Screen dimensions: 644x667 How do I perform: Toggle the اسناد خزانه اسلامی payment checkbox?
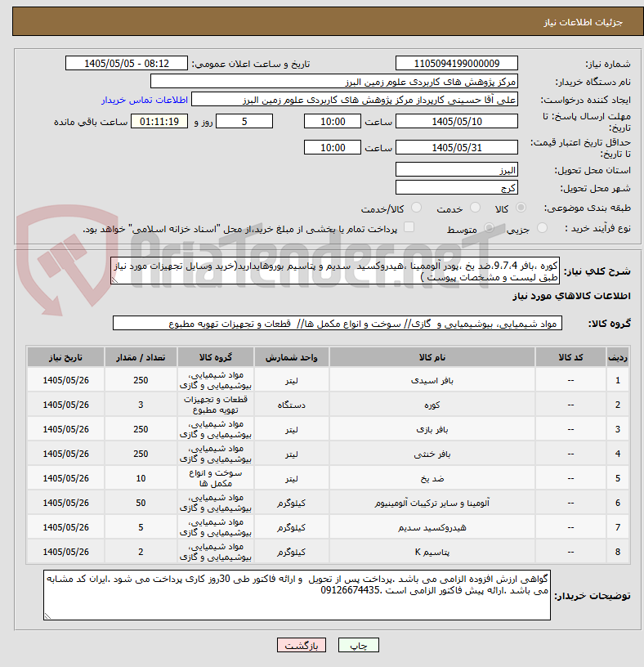coord(409,227)
